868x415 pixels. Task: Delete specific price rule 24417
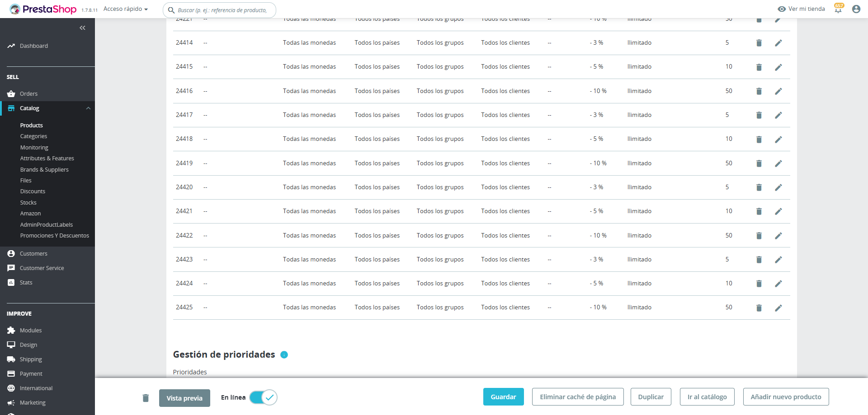point(759,115)
